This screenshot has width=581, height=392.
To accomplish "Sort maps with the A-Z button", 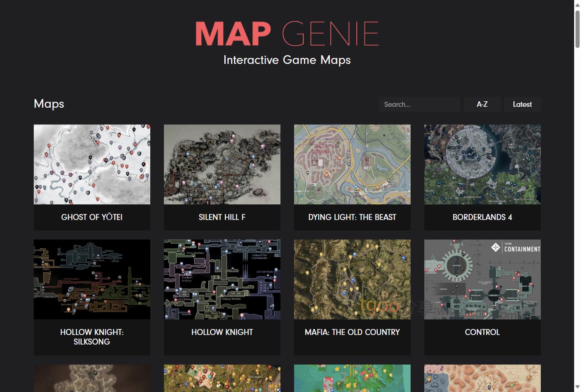I will (x=482, y=105).
